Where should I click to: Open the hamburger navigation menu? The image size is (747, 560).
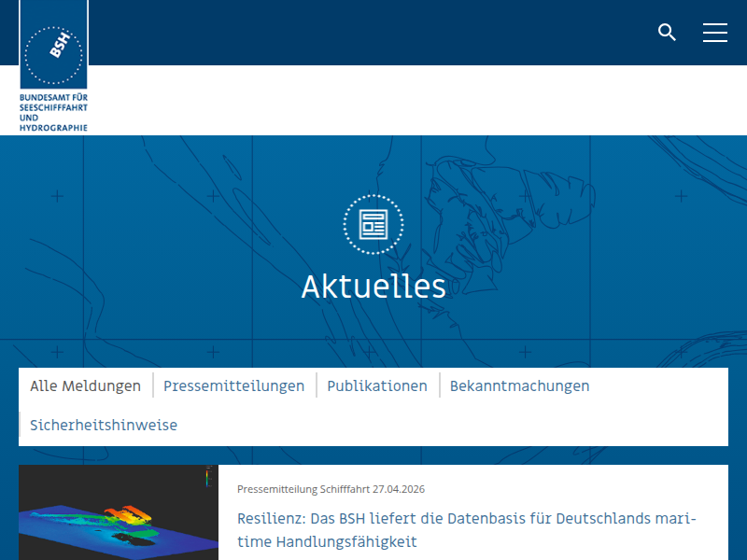[715, 33]
